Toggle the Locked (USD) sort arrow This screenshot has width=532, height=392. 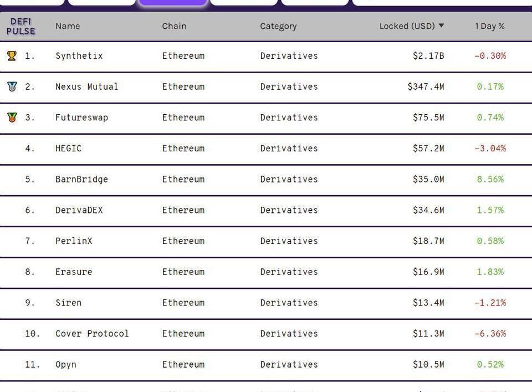441,26
